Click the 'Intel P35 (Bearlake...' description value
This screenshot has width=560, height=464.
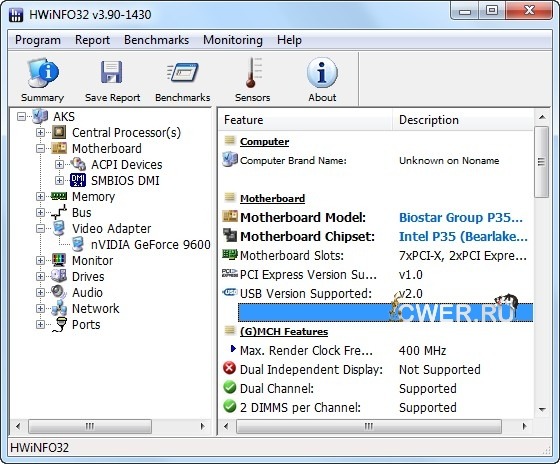tap(463, 236)
